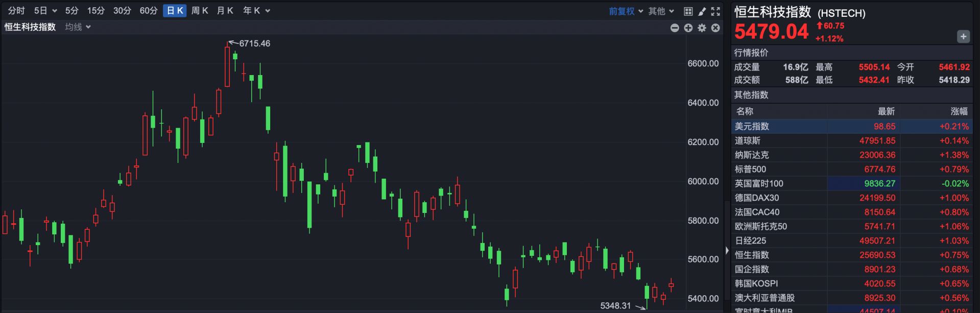Screen dimensions: 980x313
Task: Expand the 均线 indicator dropdown
Action: click(x=78, y=27)
